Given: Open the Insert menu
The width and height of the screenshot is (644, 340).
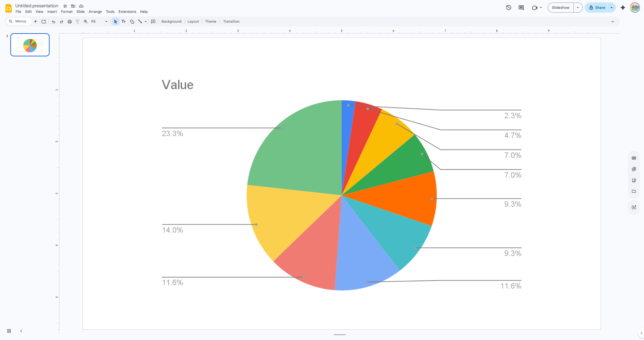Looking at the screenshot, I should tap(52, 12).
